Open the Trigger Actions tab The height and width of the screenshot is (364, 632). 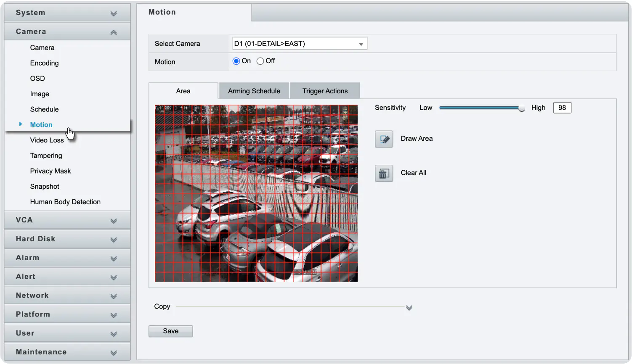(x=325, y=91)
